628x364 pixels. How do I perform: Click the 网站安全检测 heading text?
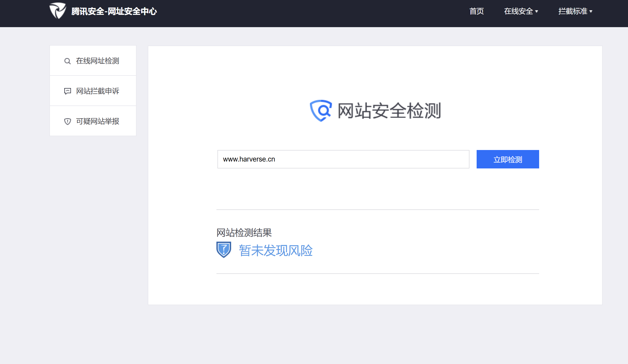389,111
